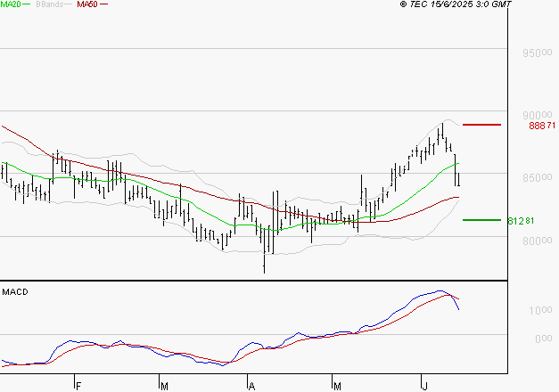Click the 1000 MACD axis label

(x=541, y=310)
